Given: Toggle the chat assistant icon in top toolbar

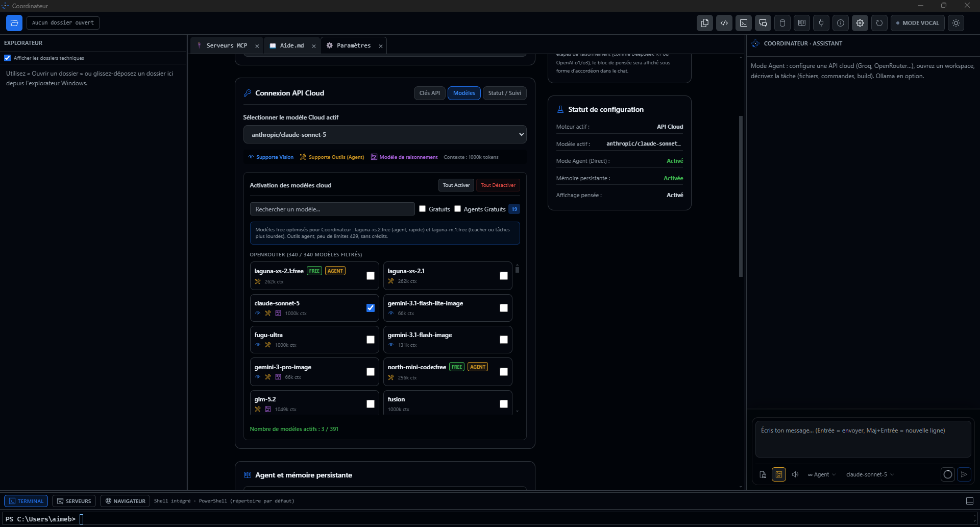Looking at the screenshot, I should click(763, 23).
